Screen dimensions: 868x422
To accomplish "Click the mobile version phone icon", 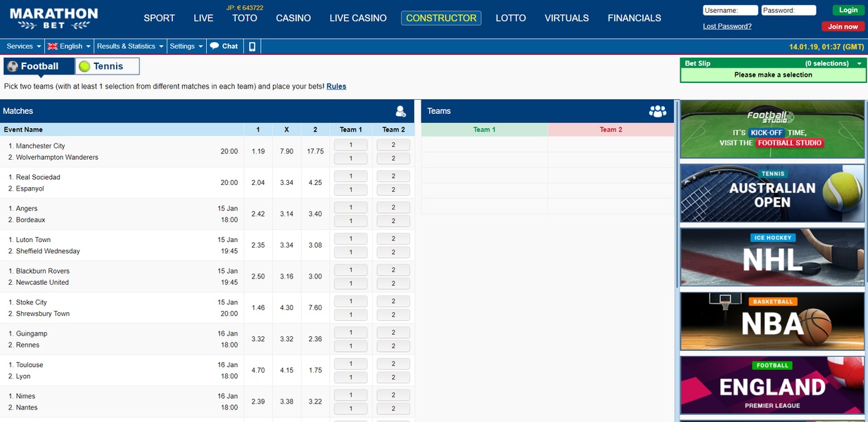I will click(x=251, y=46).
